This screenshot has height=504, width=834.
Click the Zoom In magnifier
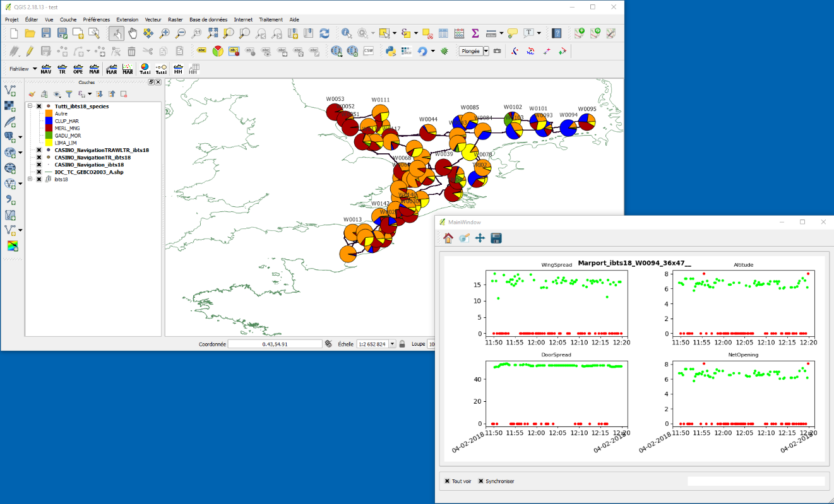click(x=164, y=33)
